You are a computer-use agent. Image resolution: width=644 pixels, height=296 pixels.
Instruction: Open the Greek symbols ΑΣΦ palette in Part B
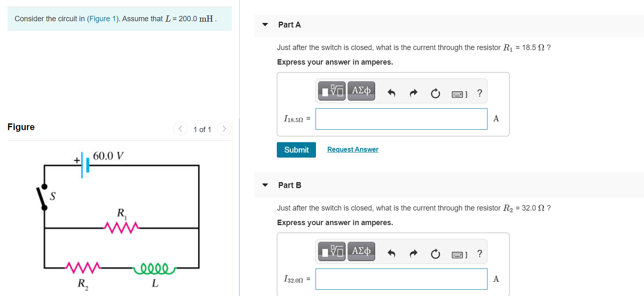pyautogui.click(x=361, y=251)
